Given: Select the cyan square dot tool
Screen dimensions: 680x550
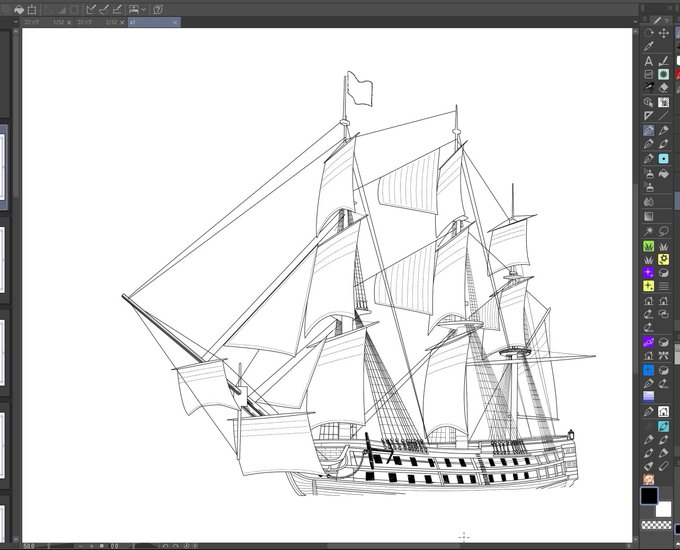Looking at the screenshot, I should click(664, 158).
